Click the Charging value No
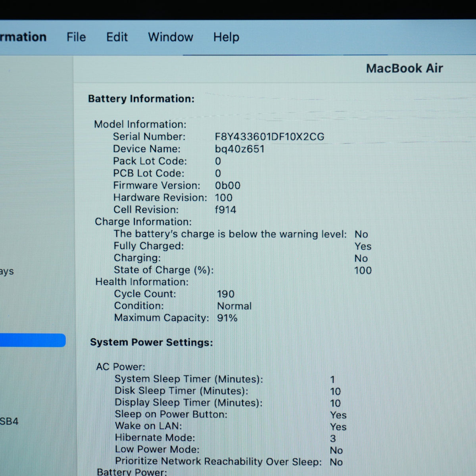The height and width of the screenshot is (476, 476). point(361,258)
